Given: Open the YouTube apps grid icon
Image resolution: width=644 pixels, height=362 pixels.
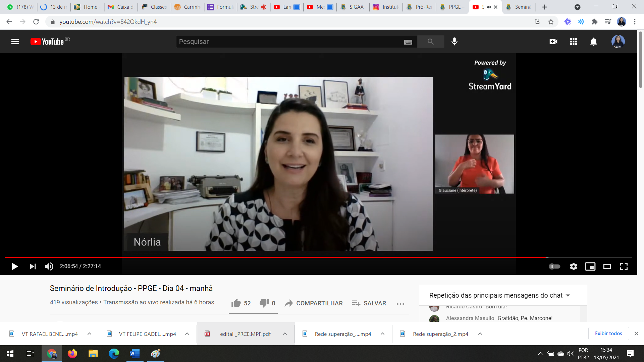Looking at the screenshot, I should click(x=574, y=42).
